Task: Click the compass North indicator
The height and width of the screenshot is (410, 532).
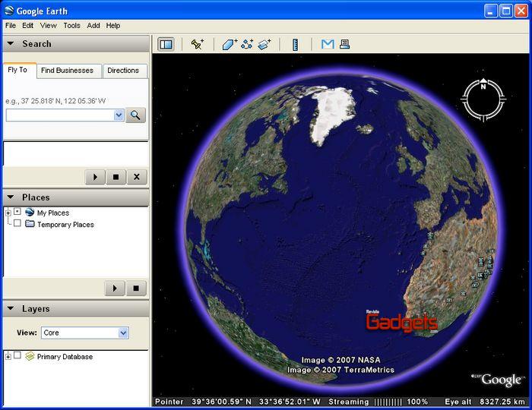Action: tap(483, 84)
